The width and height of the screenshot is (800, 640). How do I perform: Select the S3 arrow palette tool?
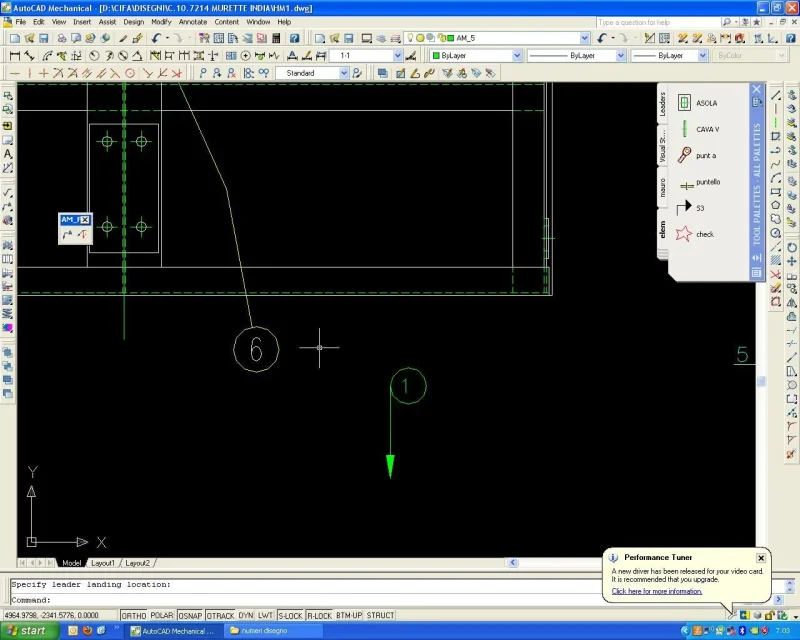click(x=690, y=208)
